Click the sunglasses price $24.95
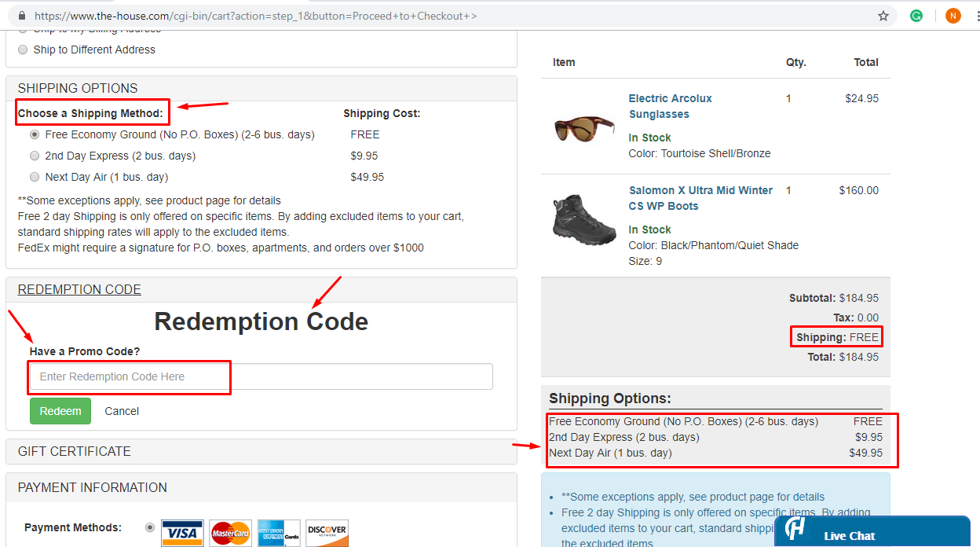 click(x=862, y=98)
